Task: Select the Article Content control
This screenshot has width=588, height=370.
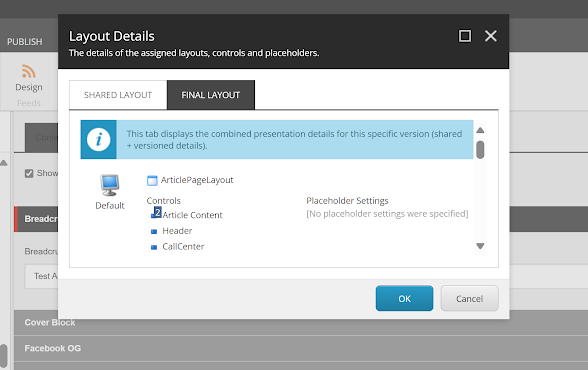Action: pos(192,215)
